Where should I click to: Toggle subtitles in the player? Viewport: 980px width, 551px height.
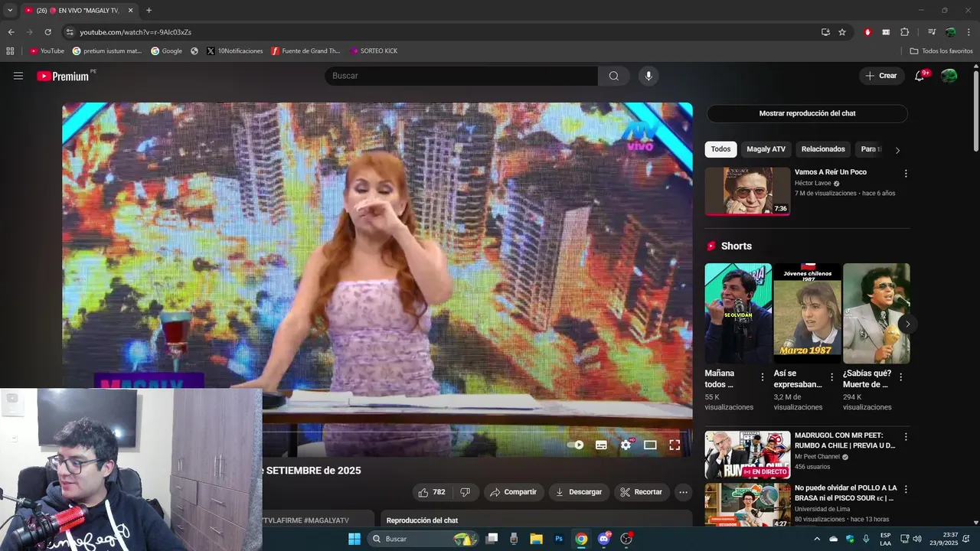(x=601, y=445)
